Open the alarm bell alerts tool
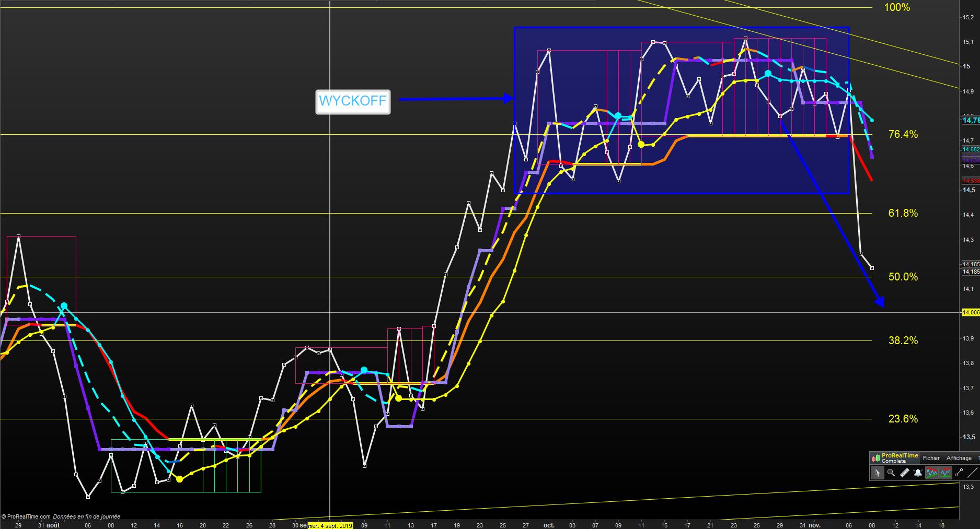 [918, 473]
